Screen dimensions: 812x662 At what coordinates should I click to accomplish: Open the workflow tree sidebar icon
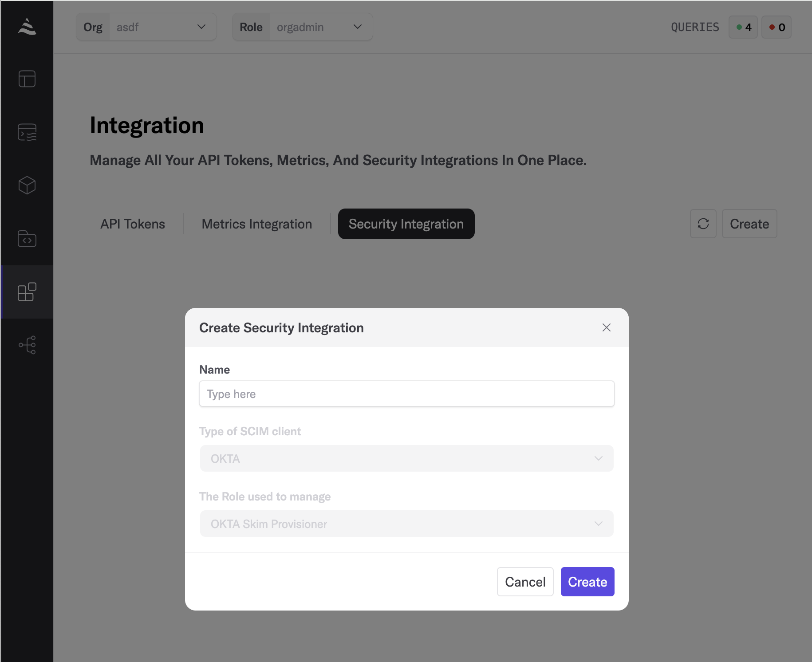(27, 345)
